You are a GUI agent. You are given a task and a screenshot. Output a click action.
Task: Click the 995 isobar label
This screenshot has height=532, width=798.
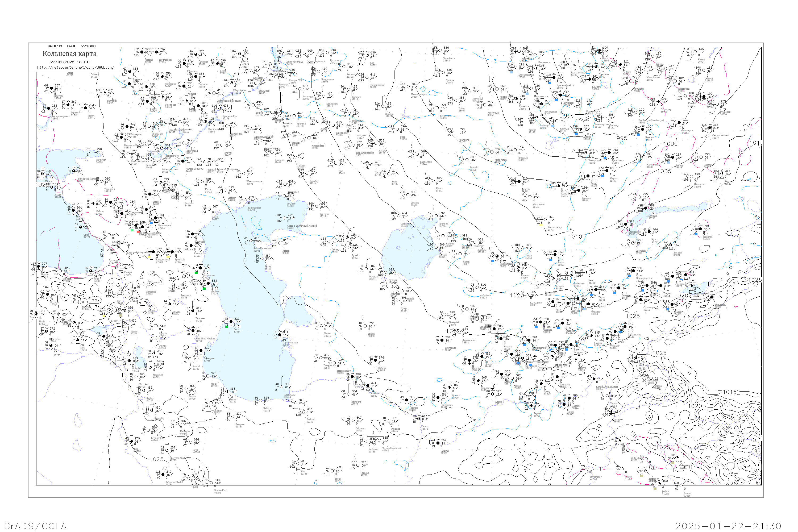622,138
